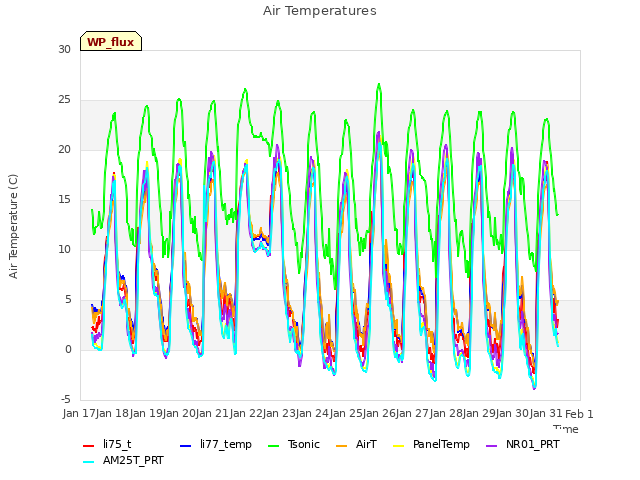Click the li75_t legend entry
This screenshot has height=480, width=640.
(x=107, y=444)
